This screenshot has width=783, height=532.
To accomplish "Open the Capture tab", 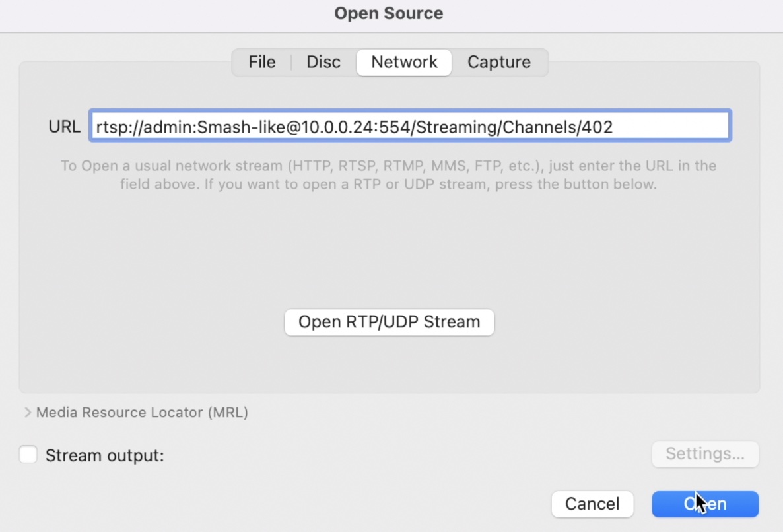I will pos(499,63).
